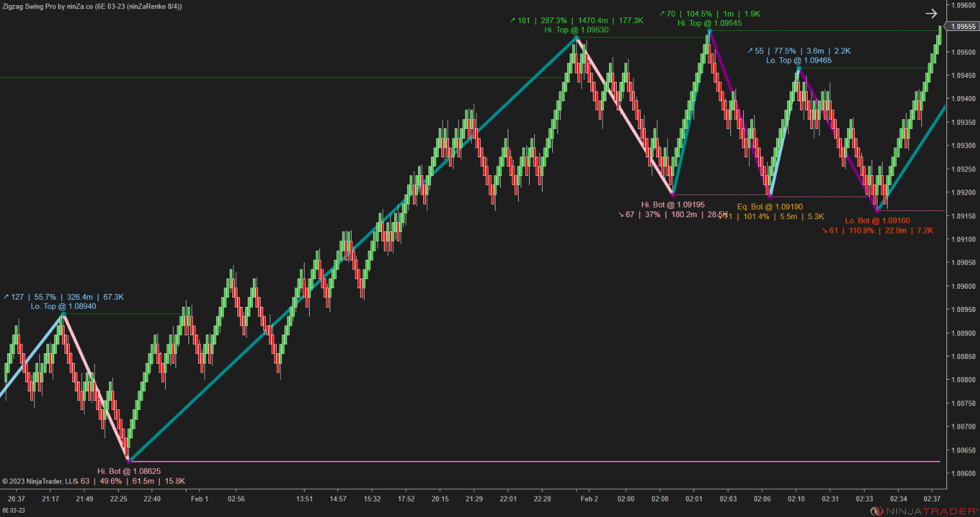Select the Lo. Top @ 1.08940 swing label
Viewport: 980px width, 517px height.
coord(63,306)
